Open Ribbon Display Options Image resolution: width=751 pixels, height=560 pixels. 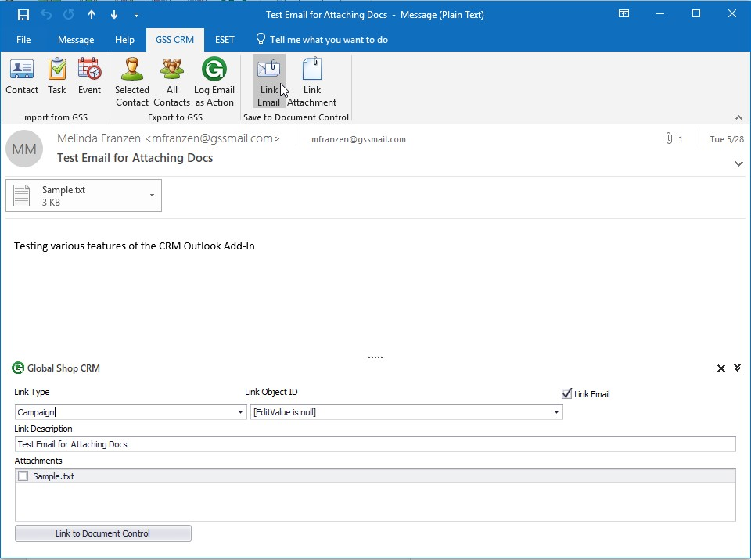[623, 14]
